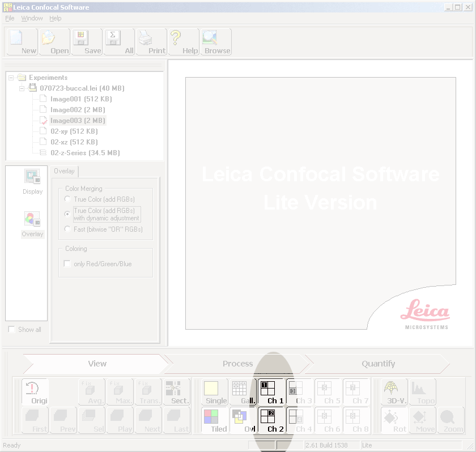Open the Window menu
Viewport: 476px width, 452px height.
pyautogui.click(x=32, y=18)
